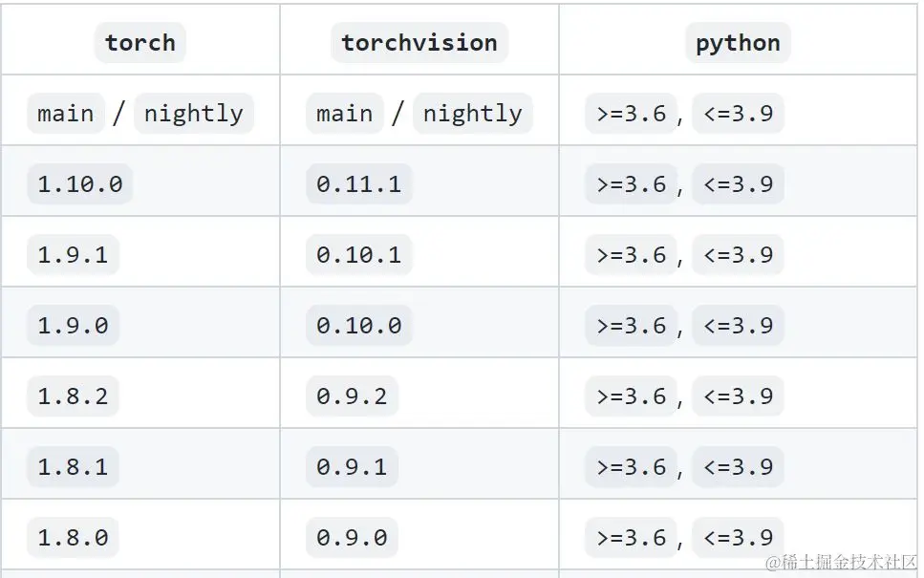This screenshot has height=578, width=924.
Task: Select torchvision version 0.10.0
Action: coord(359,325)
